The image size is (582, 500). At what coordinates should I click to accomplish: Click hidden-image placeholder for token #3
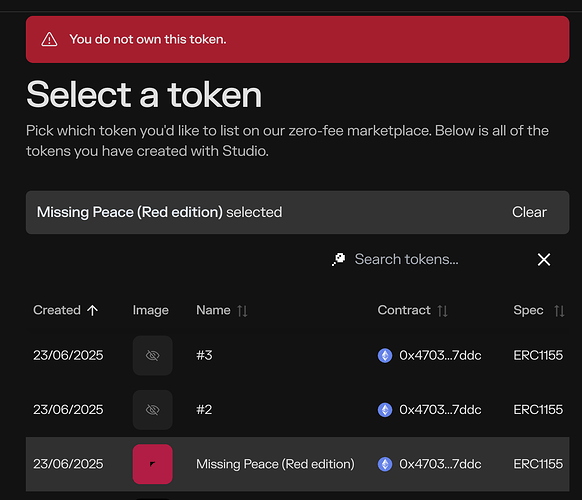(x=153, y=356)
